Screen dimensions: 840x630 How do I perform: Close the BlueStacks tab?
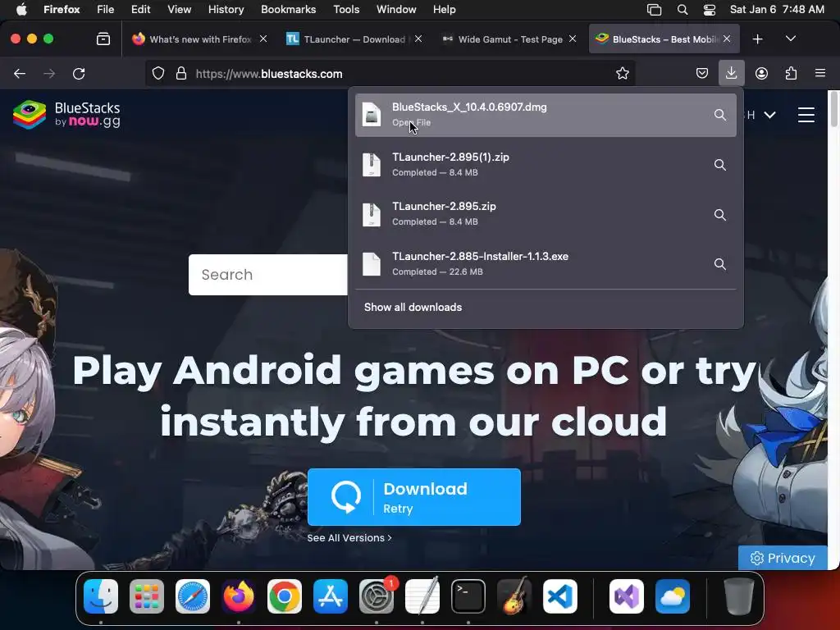coord(727,39)
